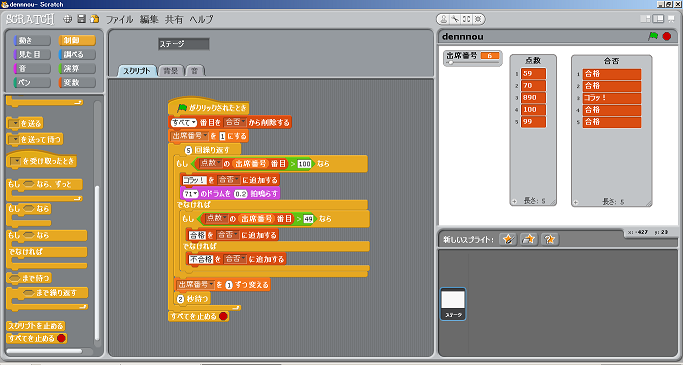Click red stop icon in script's すべてを止める block
The image size is (683, 365).
(223, 316)
